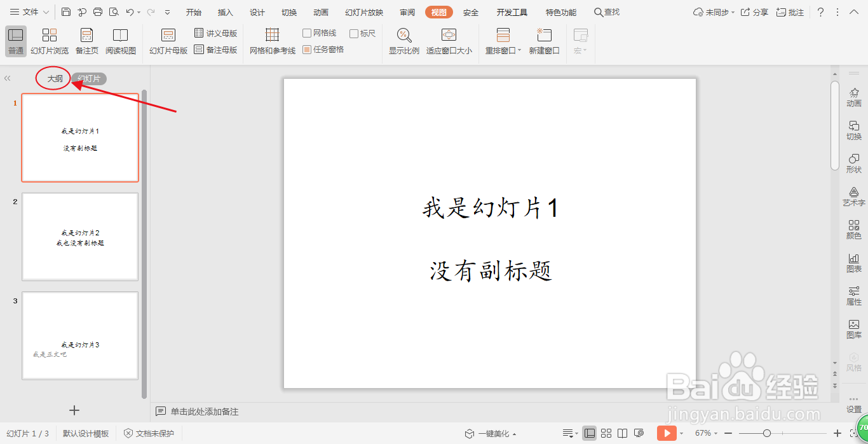This screenshot has height=444, width=868.
Task: Open 备注页 notes page view
Action: [x=87, y=41]
